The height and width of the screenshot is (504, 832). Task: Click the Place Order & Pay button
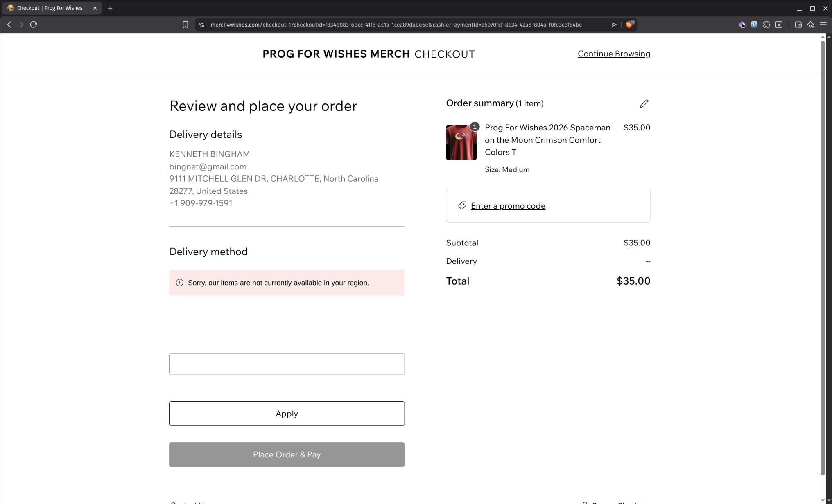(287, 454)
